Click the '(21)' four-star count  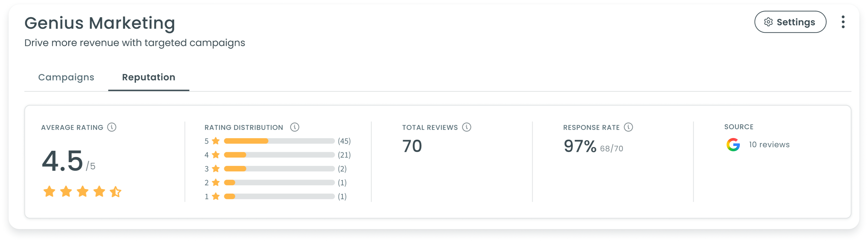click(344, 155)
